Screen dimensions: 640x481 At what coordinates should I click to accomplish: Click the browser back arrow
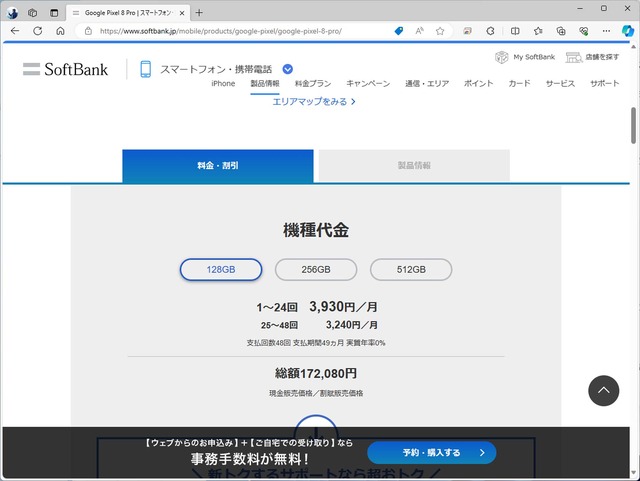[15, 31]
